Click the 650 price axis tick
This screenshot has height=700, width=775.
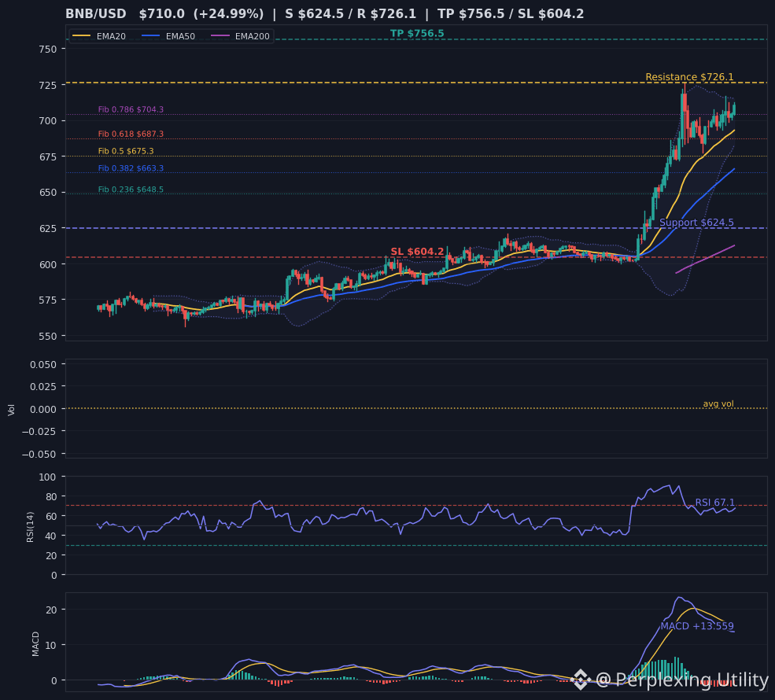(x=48, y=193)
